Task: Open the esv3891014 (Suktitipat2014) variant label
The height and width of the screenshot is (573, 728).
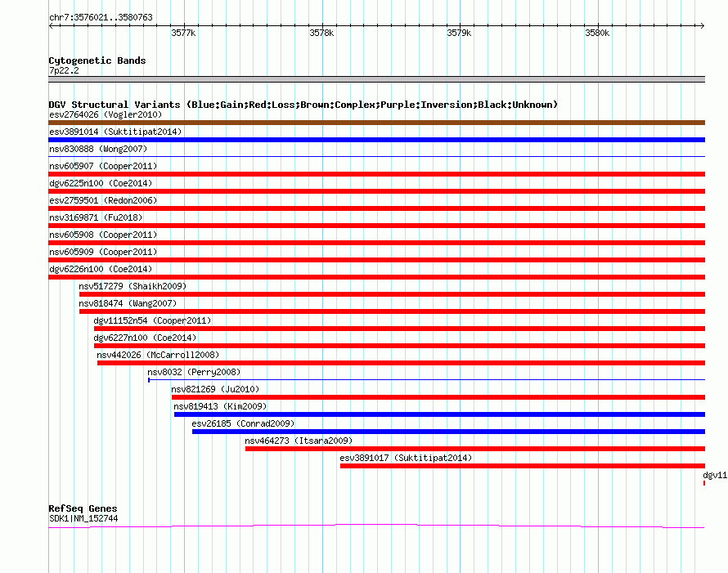Action: (115, 132)
